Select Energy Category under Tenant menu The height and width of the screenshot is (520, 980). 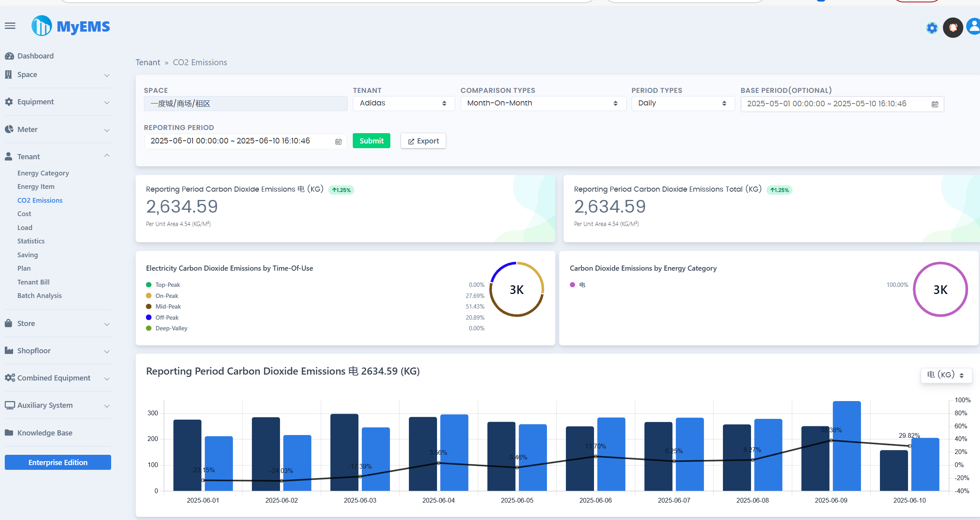coord(43,173)
